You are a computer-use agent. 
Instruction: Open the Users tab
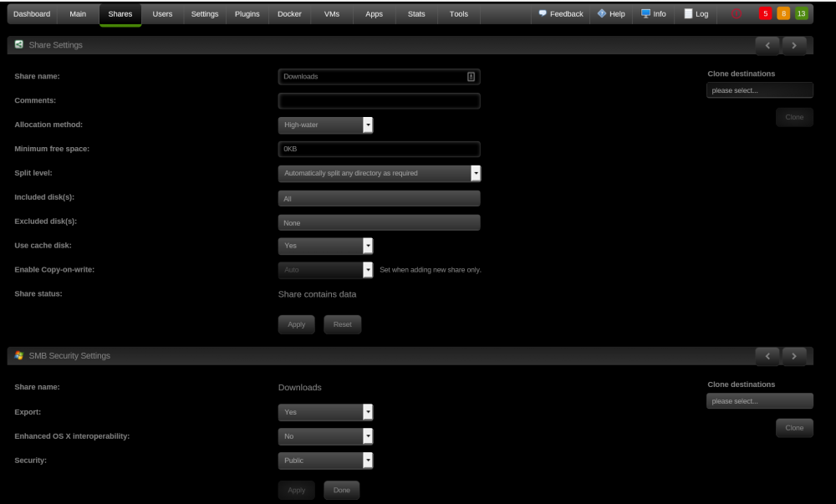(x=163, y=14)
